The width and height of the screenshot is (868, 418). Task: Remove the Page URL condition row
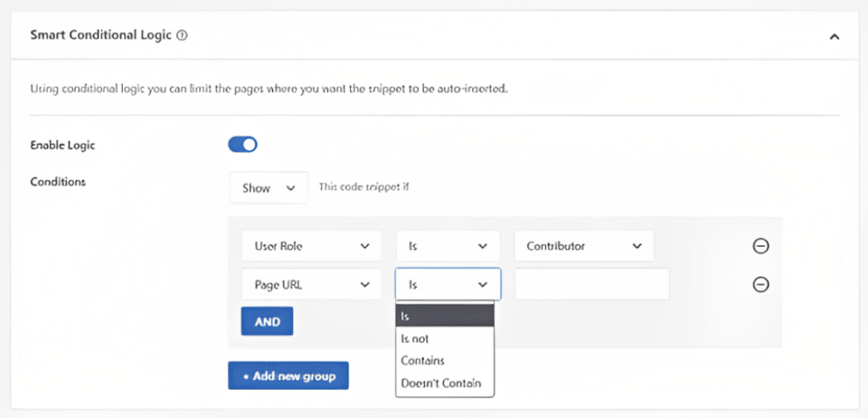click(760, 285)
